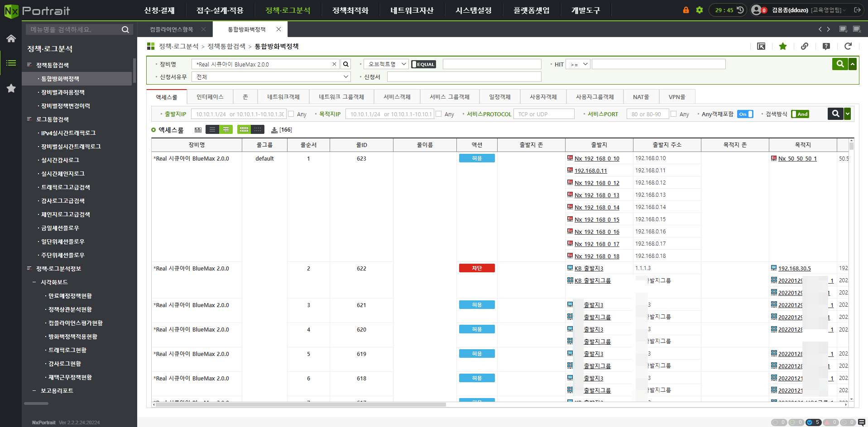
Task: Click the menu search magnifier icon
Action: tap(125, 29)
